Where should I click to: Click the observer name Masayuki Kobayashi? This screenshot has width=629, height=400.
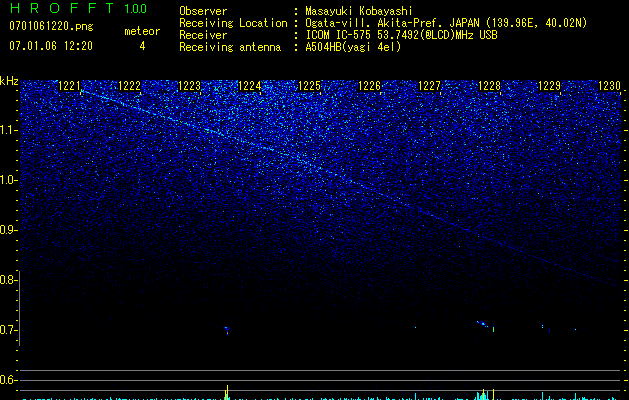coord(359,11)
